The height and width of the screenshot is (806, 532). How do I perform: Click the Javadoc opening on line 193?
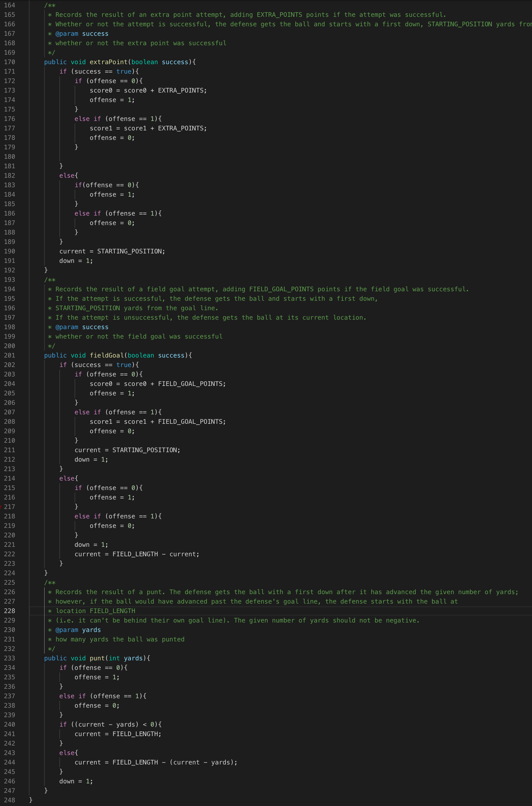[50, 280]
